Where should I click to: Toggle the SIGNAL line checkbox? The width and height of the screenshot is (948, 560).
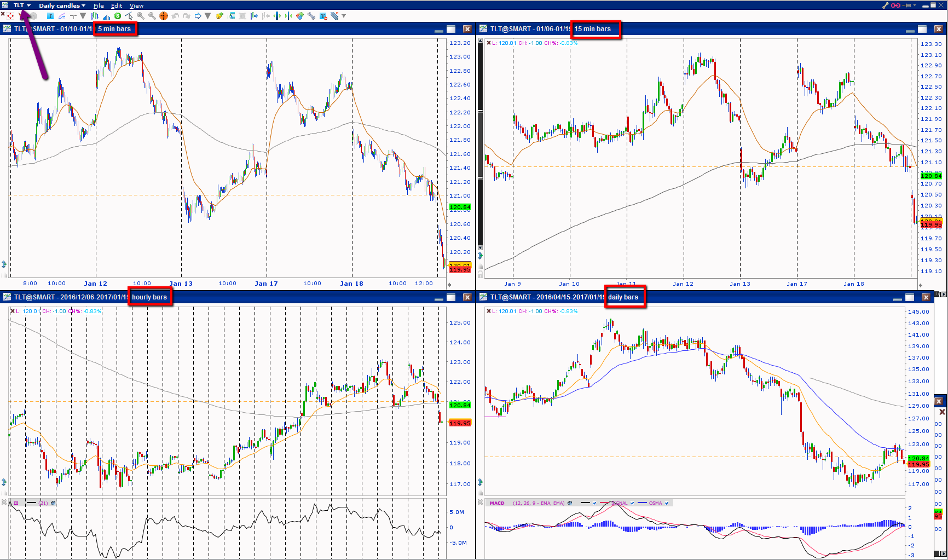point(632,503)
